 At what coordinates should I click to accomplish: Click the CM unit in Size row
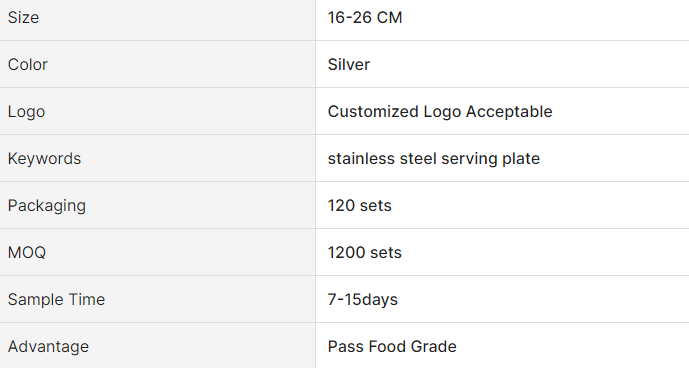click(389, 18)
